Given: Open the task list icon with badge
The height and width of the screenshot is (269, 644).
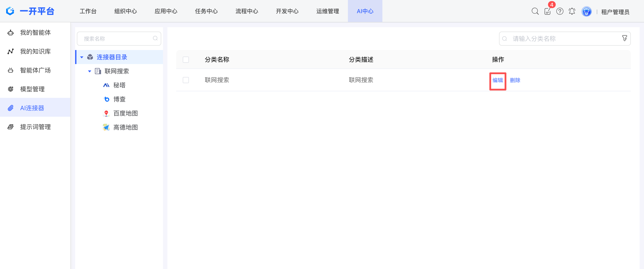Looking at the screenshot, I should (547, 11).
